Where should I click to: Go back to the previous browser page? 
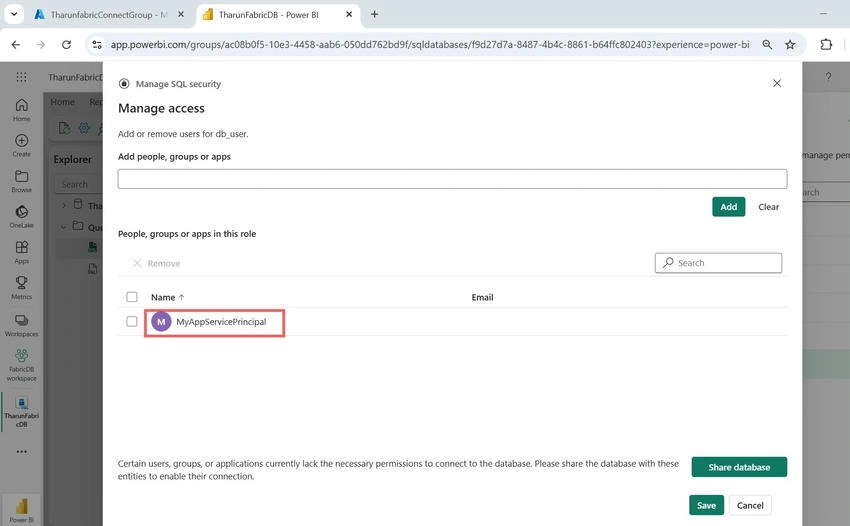click(x=16, y=44)
